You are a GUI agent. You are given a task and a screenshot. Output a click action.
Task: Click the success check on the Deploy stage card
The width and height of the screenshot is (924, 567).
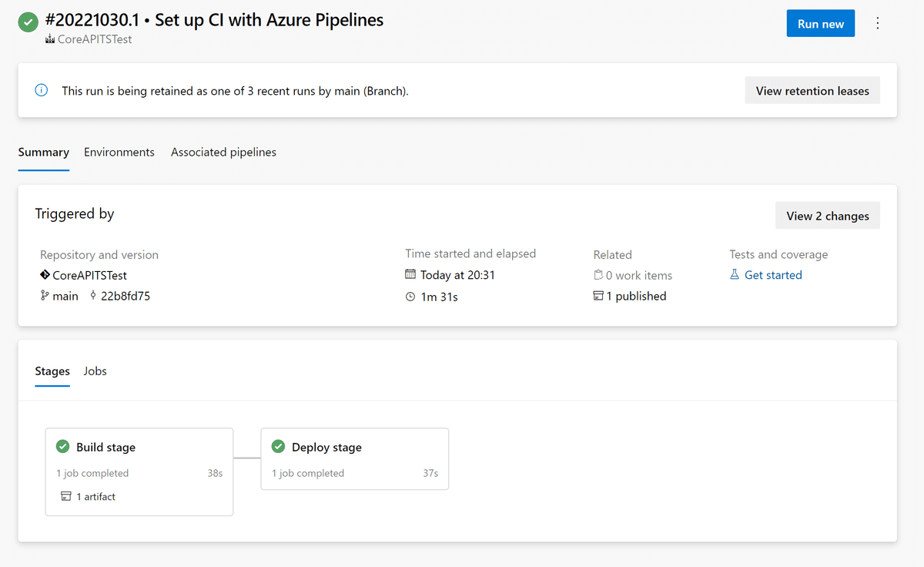point(278,447)
